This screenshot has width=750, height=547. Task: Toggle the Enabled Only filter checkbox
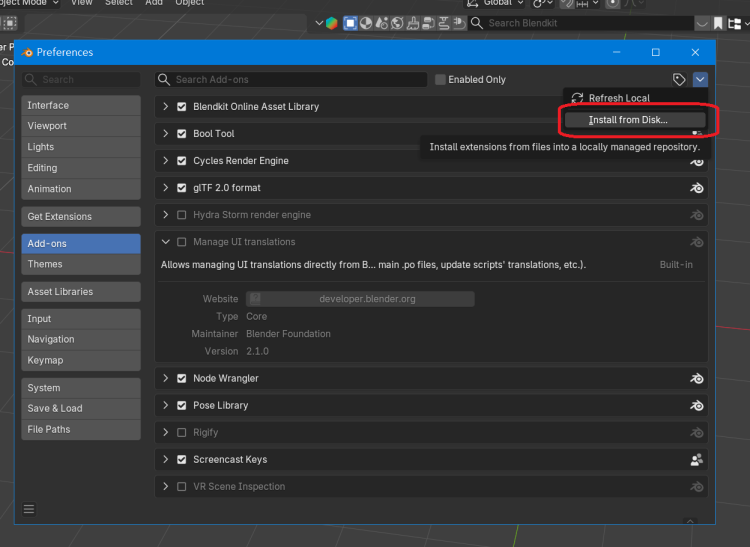[x=440, y=79]
